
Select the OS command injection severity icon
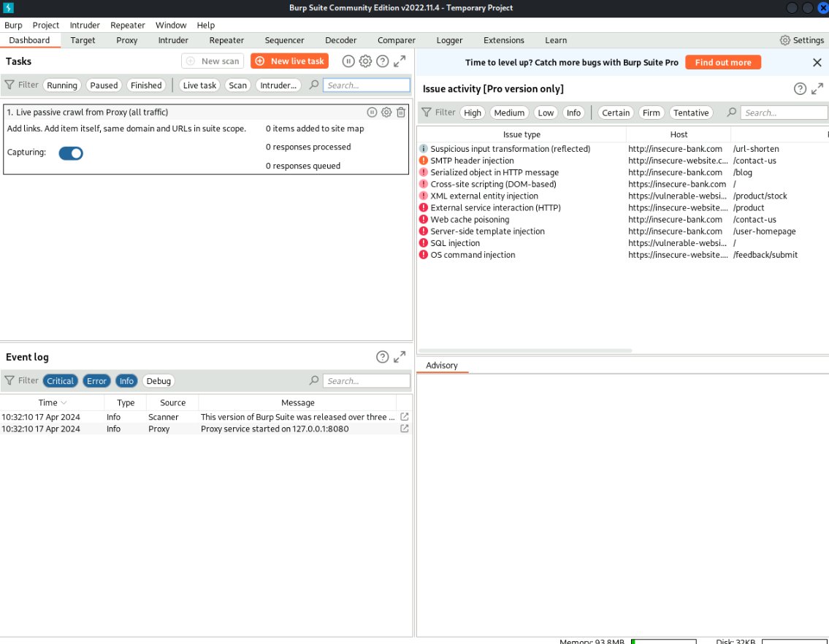(x=424, y=254)
